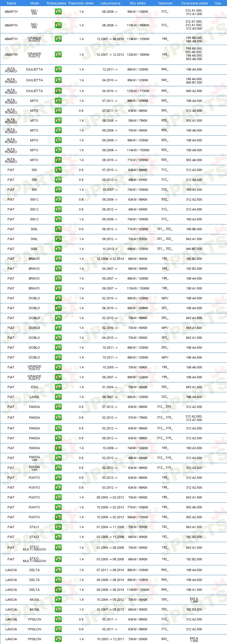Viewport: 227px width, 644px height.
Task: Click fuel icon in Panda Van 48kW / 65KM row
Action: pos(58,458)
